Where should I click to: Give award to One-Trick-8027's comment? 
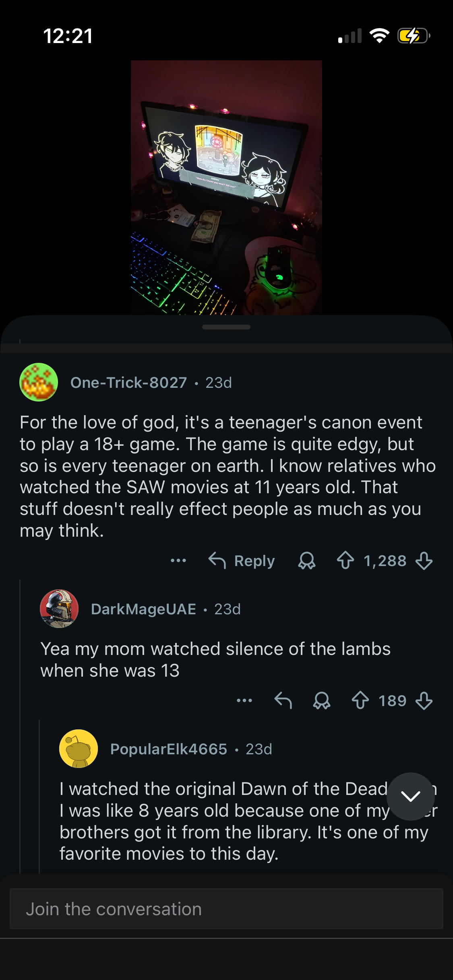pyautogui.click(x=306, y=560)
